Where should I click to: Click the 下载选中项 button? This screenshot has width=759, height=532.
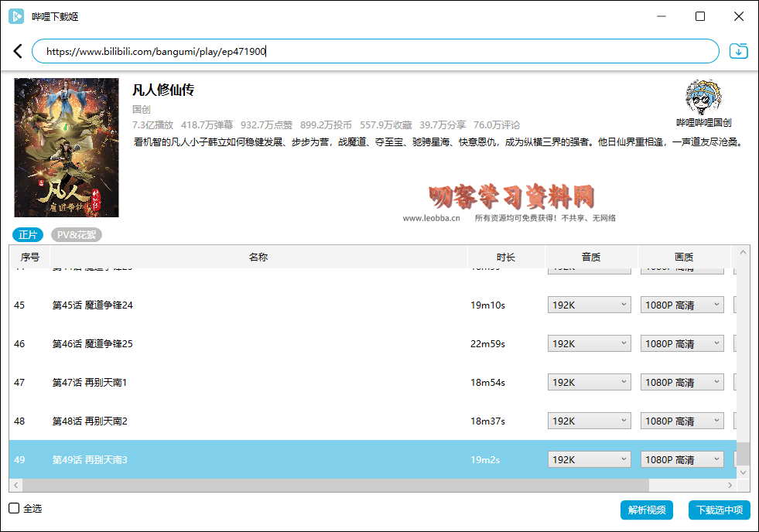[x=719, y=510]
